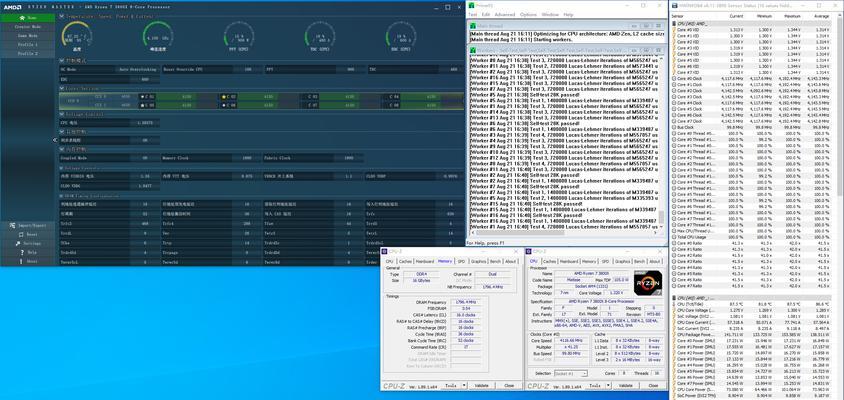The height and width of the screenshot is (400, 844).
Task: Open Prime95 Edit menu
Action: (x=486, y=15)
